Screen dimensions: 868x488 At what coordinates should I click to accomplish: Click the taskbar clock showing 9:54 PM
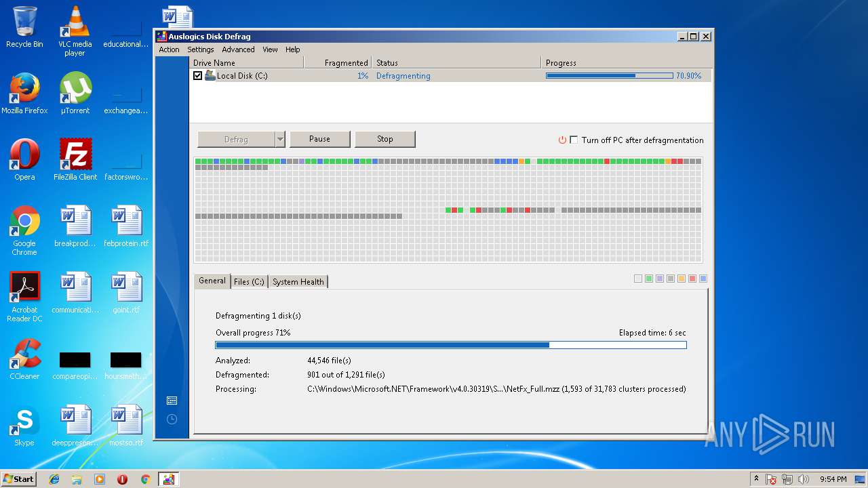pyautogui.click(x=833, y=479)
